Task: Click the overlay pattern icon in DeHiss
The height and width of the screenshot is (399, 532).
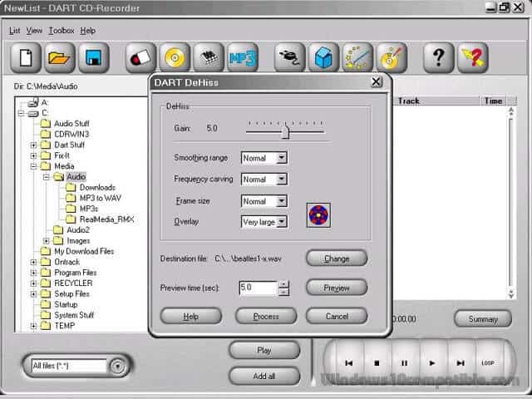Action: (x=319, y=214)
